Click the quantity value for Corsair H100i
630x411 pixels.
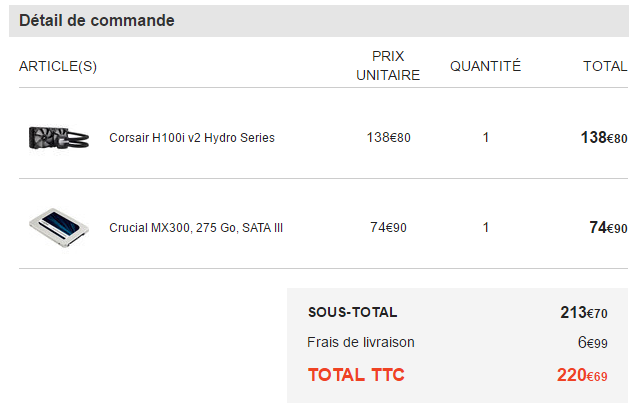pos(486,138)
